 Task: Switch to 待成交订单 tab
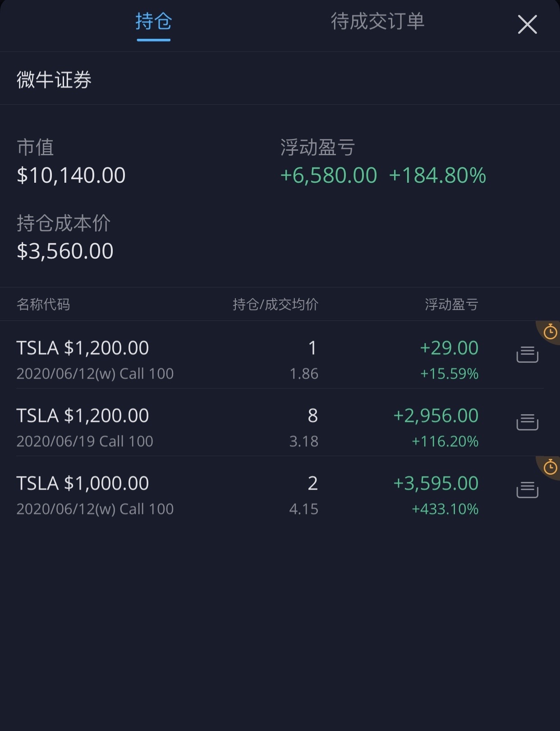(x=377, y=22)
